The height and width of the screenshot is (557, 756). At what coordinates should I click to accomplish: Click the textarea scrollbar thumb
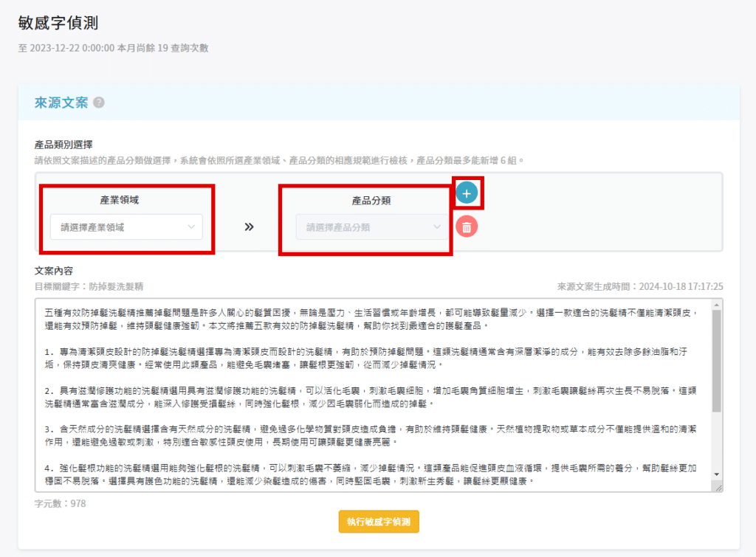coord(716,360)
